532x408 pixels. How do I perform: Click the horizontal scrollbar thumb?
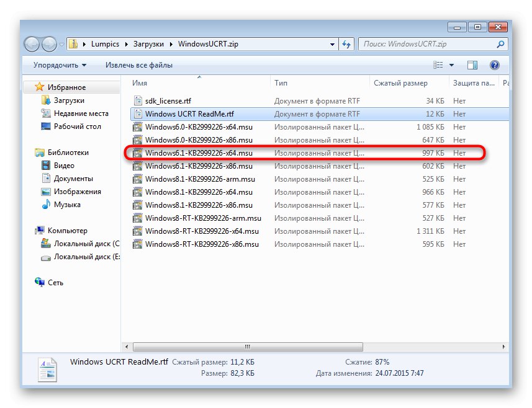pyautogui.click(x=248, y=347)
